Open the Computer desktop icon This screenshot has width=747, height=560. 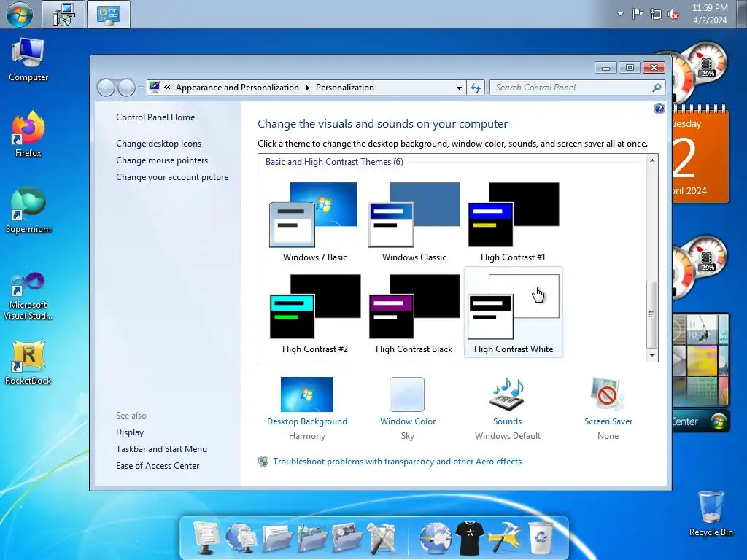coord(28,60)
